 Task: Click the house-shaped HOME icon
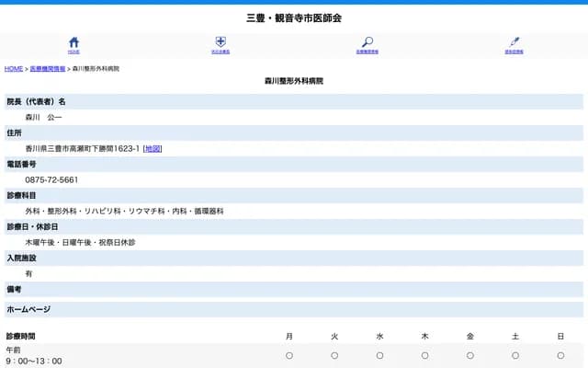pos(73,41)
